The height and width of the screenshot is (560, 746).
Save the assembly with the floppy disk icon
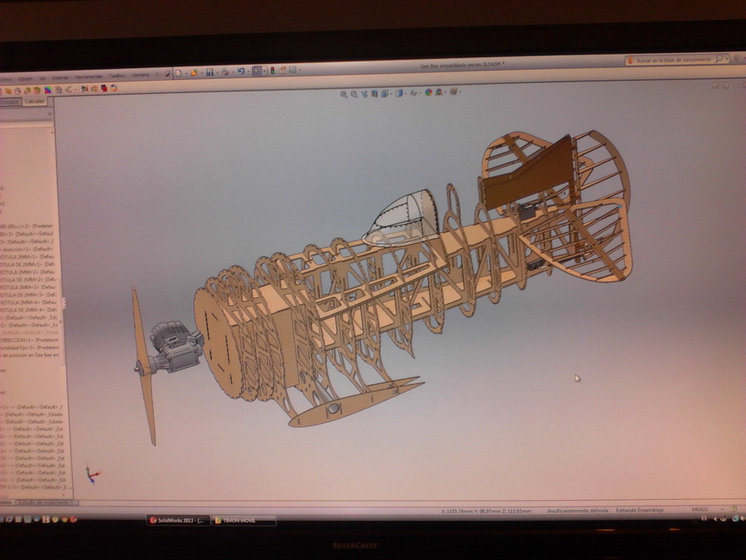[x=209, y=71]
